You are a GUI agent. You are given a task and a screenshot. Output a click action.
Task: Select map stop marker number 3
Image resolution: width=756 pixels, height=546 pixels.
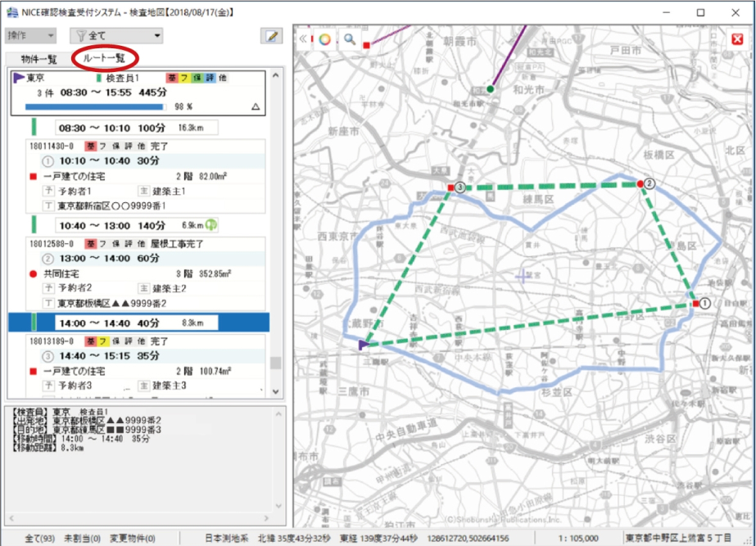tap(460, 187)
